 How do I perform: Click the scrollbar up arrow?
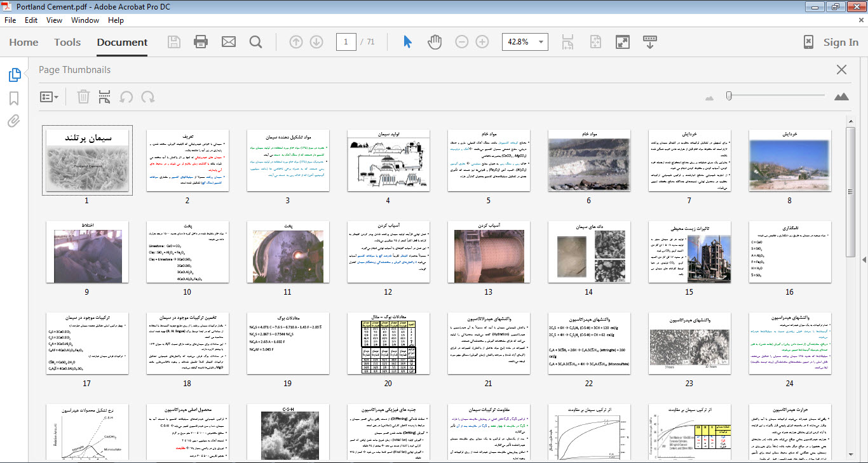click(x=850, y=121)
